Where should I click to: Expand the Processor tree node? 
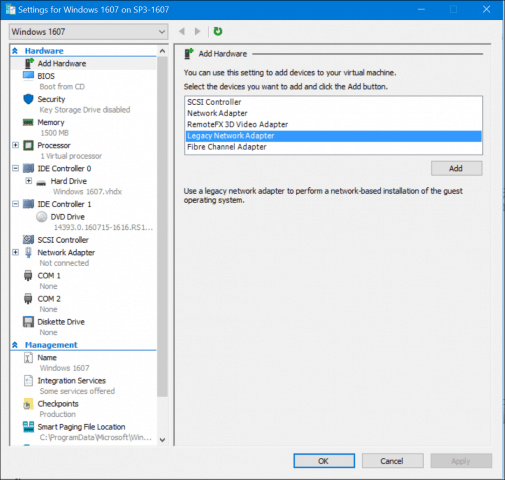pos(15,145)
